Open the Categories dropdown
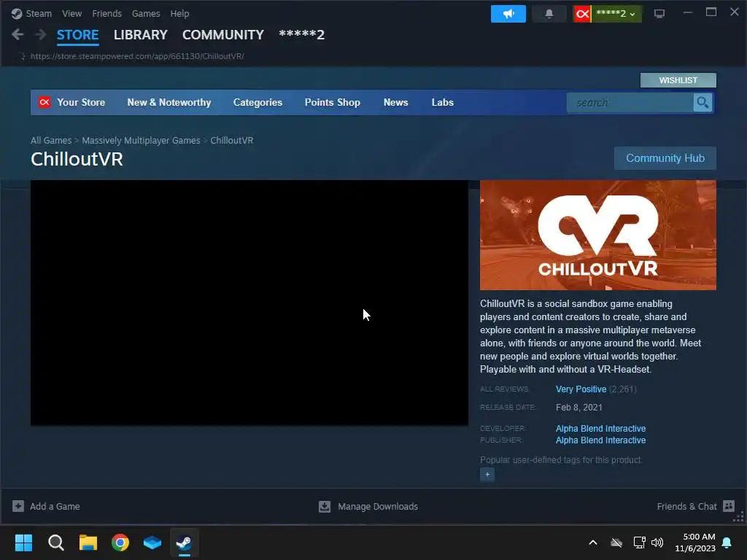 258,102
